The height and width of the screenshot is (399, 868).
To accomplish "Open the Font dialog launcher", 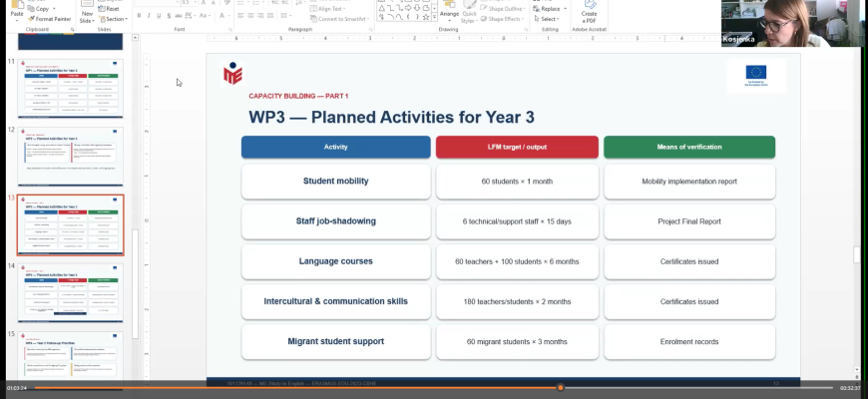I will [x=229, y=29].
